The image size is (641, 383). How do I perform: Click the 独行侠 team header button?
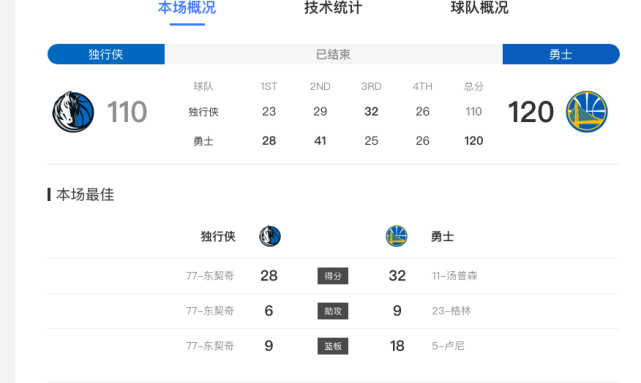pyautogui.click(x=106, y=54)
